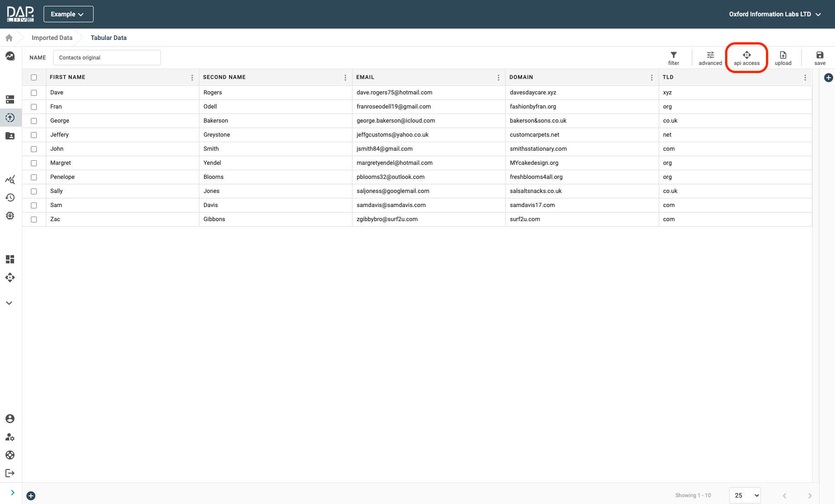Click the logout icon in sidebar

coord(10,473)
